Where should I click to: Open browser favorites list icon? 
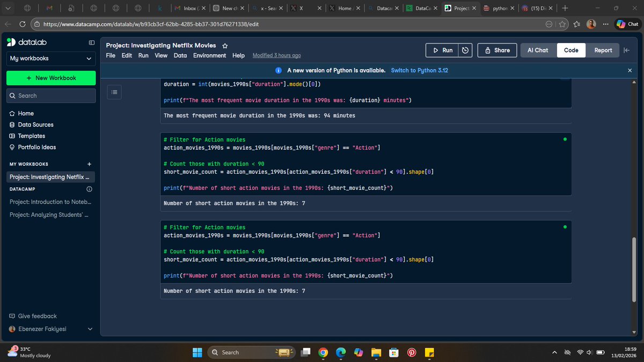point(576,24)
